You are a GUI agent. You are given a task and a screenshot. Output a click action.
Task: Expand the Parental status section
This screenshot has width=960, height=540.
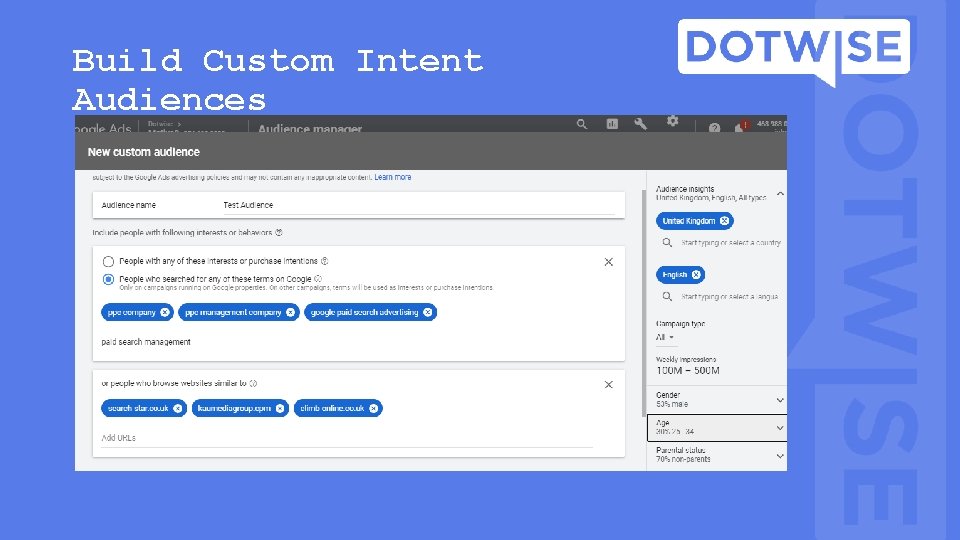[x=717, y=455]
